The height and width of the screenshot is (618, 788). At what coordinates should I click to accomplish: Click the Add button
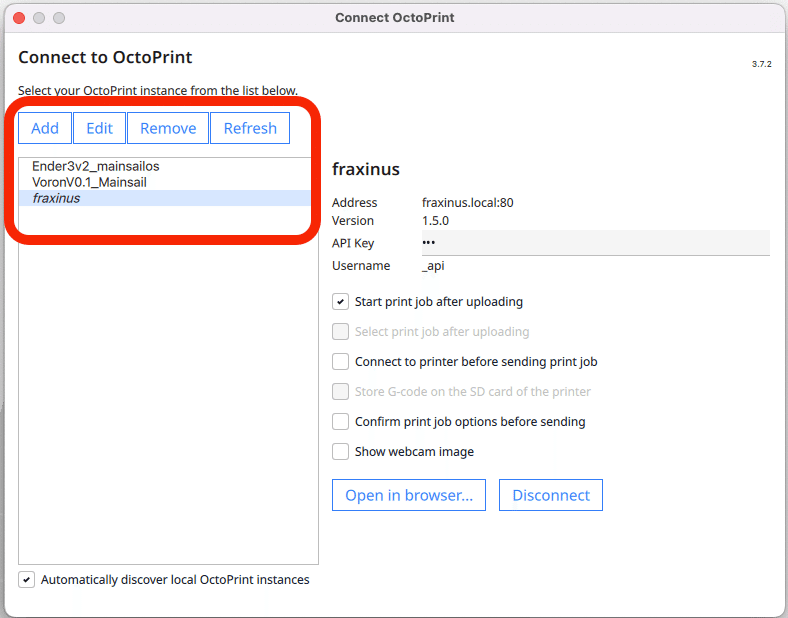coord(45,128)
